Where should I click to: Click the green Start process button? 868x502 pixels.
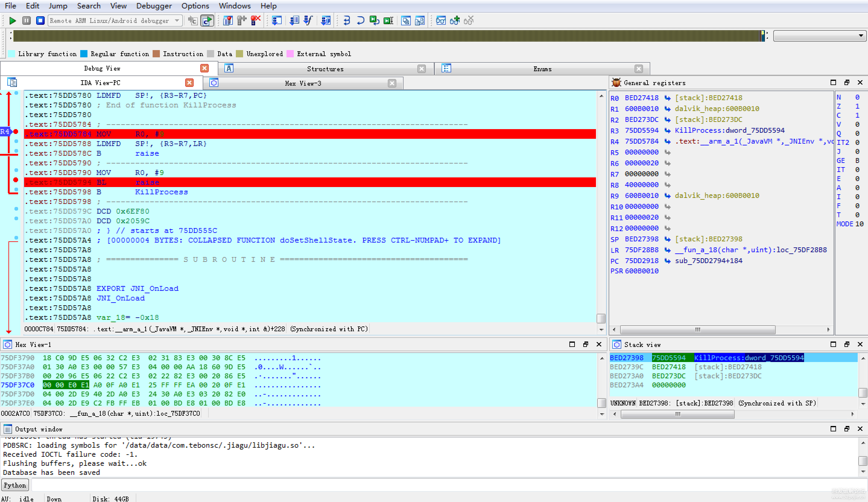coord(12,21)
